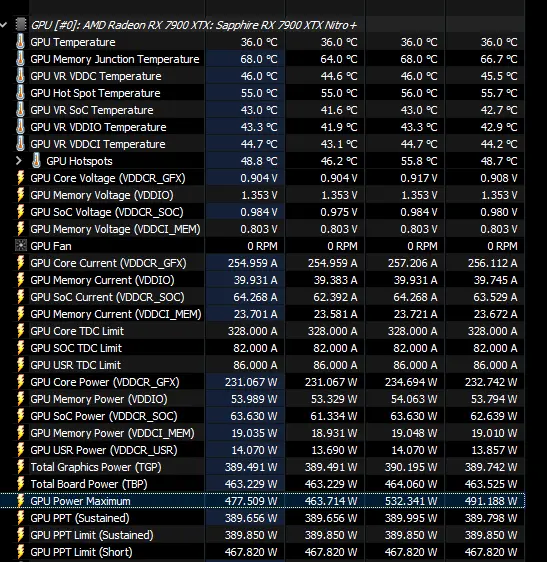Click the thermometer icon beside GPU Hot Spot Temperature

[x=20, y=93]
